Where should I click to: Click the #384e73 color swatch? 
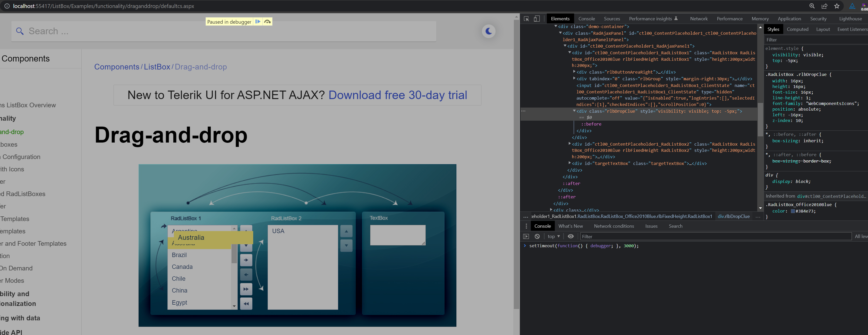pos(793,211)
